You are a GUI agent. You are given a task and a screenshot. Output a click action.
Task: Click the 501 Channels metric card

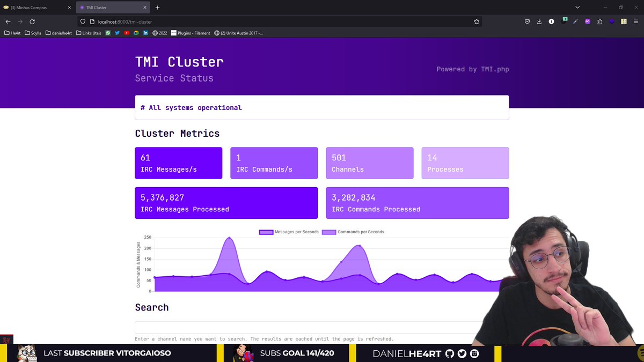[x=370, y=163]
